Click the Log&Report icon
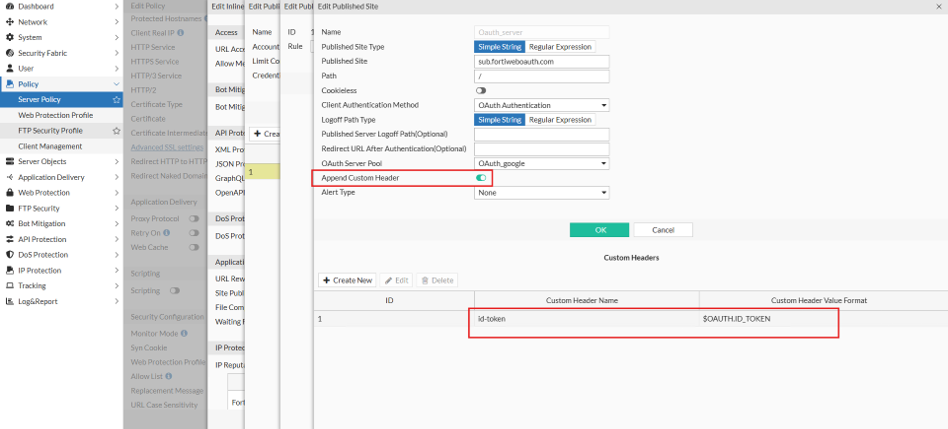 (x=9, y=301)
